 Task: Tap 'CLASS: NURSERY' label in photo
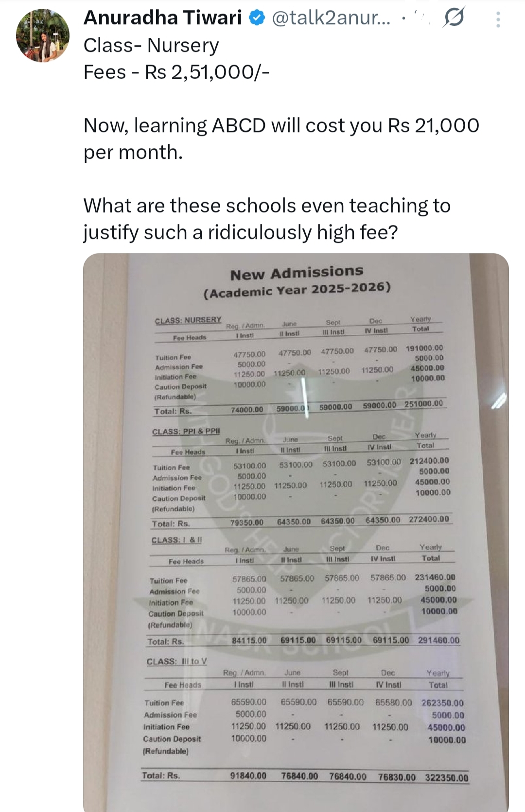point(188,320)
